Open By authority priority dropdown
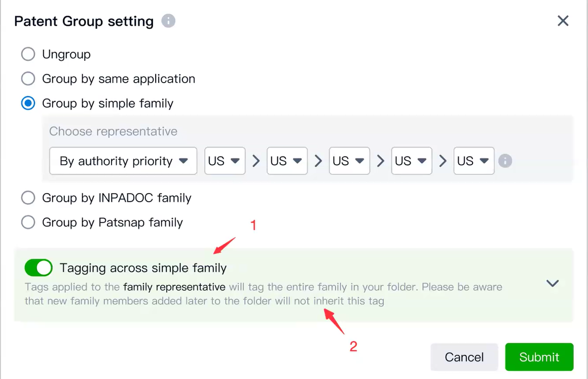 (x=123, y=161)
